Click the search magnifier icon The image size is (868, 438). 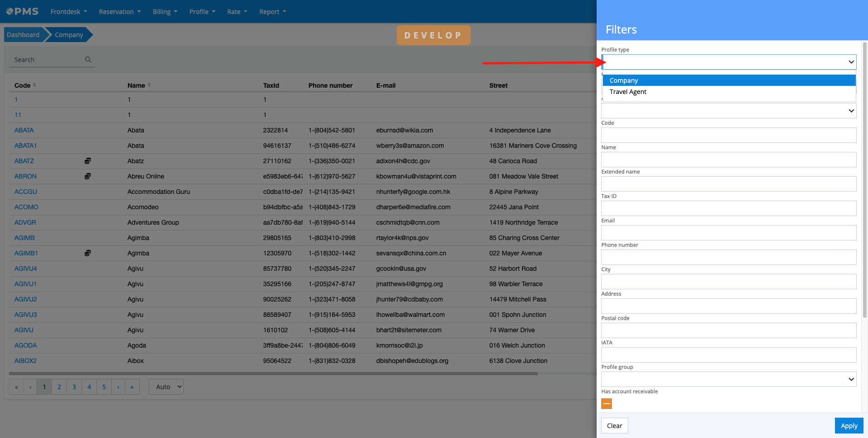[x=88, y=60]
